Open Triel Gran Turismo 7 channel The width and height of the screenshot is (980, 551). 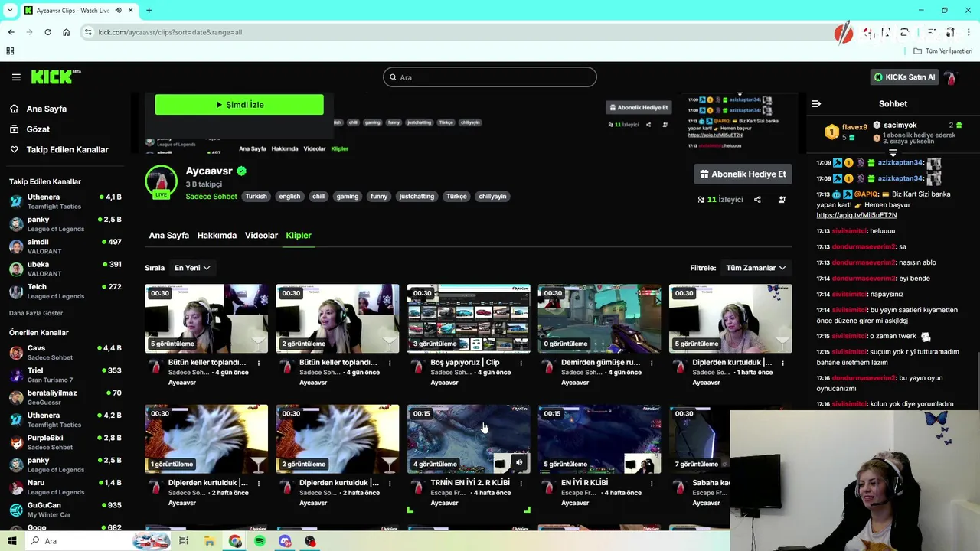(x=66, y=375)
